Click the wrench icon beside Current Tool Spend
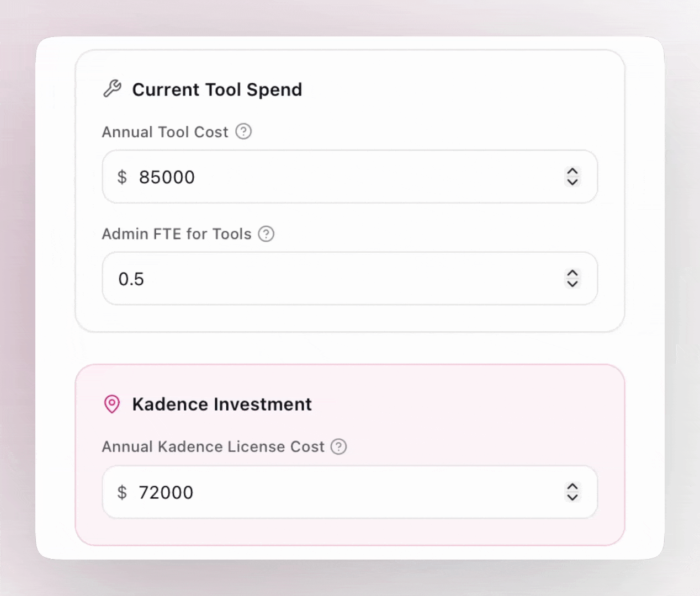The image size is (700, 596). tap(112, 89)
